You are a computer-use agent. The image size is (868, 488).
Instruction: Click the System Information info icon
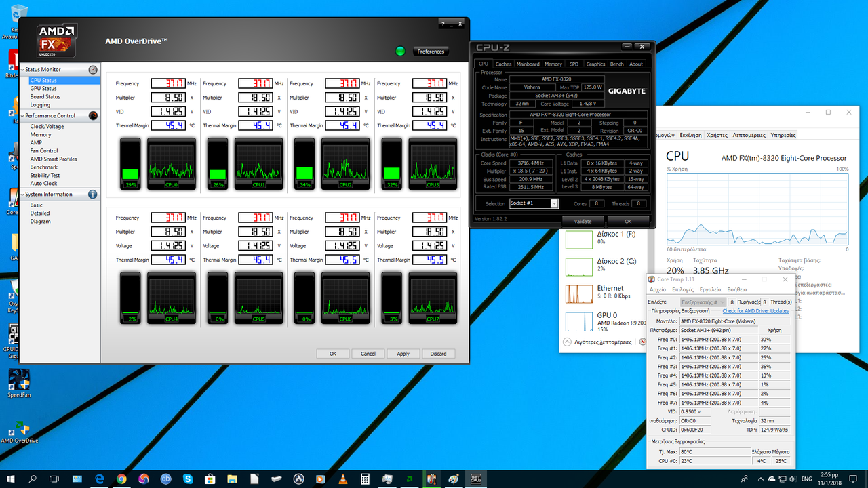(93, 195)
